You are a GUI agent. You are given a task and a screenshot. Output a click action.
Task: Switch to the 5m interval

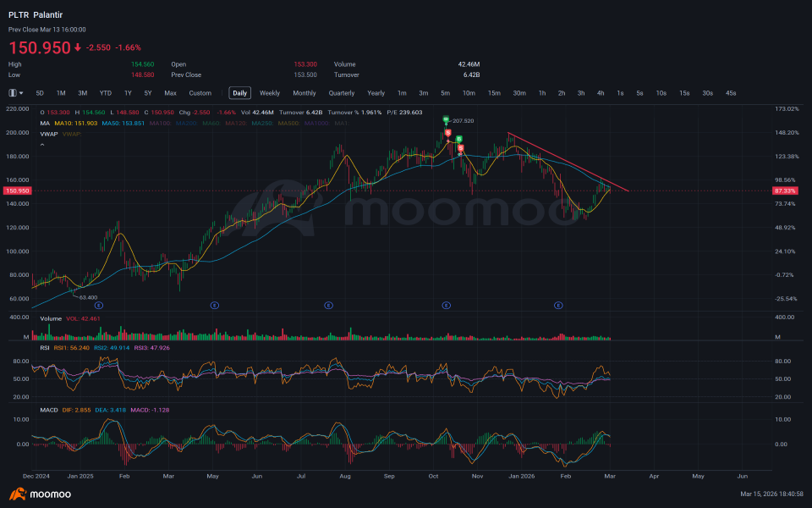click(x=446, y=93)
